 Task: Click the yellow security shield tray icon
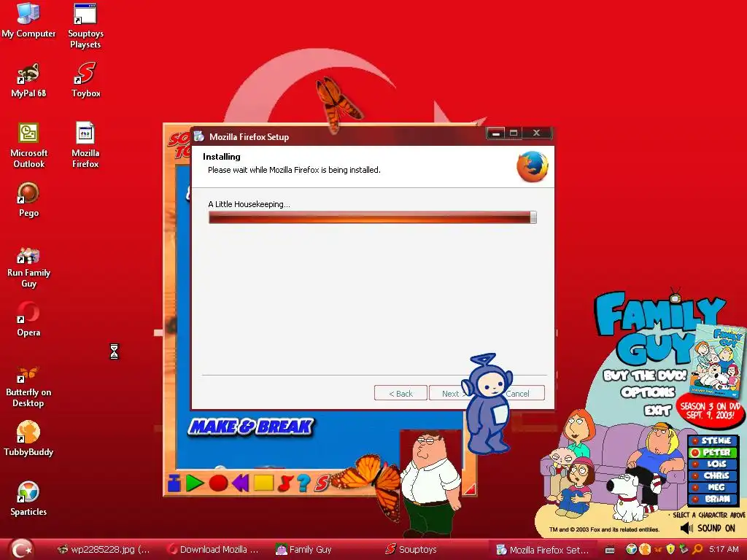[x=671, y=549]
